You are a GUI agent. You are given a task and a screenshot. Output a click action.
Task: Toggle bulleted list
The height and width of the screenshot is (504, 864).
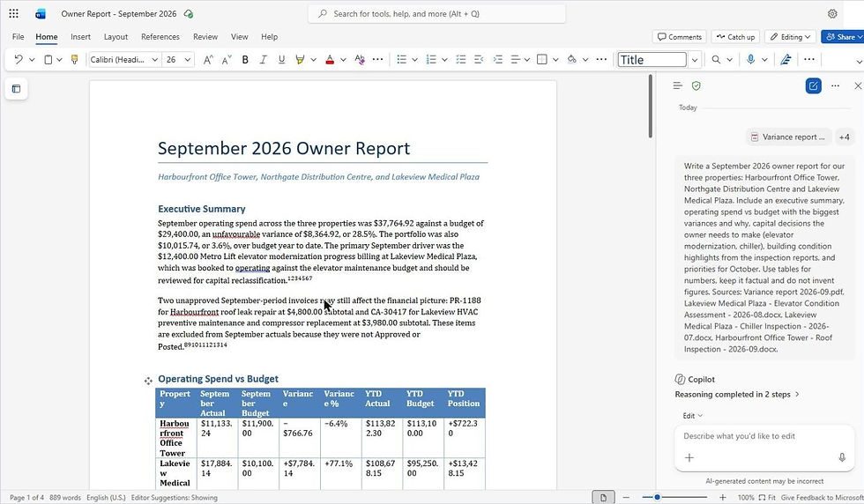[402, 60]
